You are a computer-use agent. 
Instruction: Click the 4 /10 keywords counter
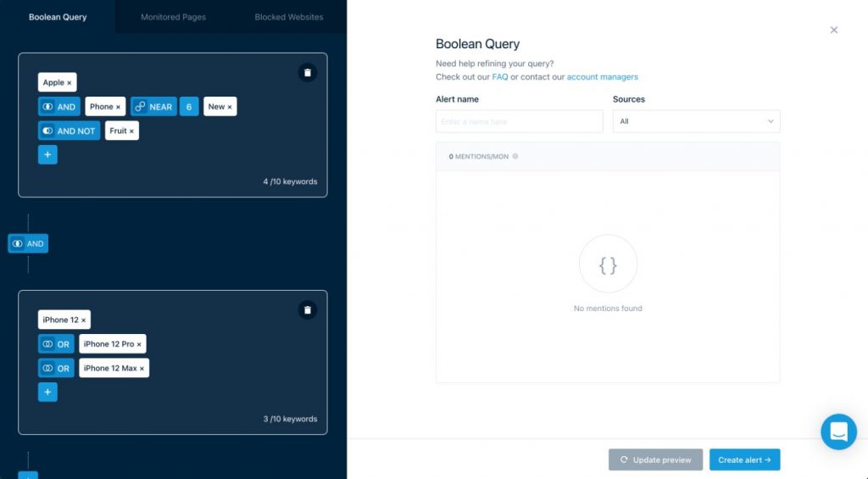point(290,181)
